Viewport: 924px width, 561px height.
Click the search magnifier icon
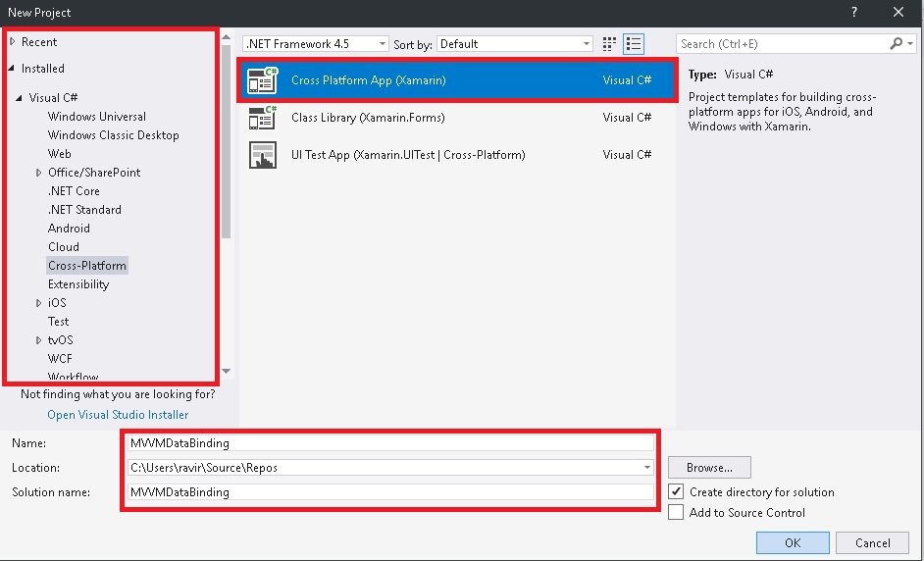[896, 43]
